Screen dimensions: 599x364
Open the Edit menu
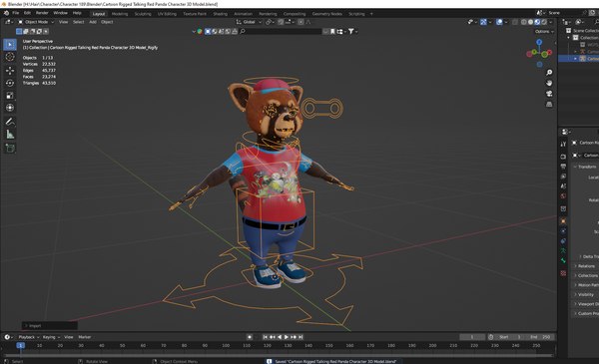tap(27, 13)
